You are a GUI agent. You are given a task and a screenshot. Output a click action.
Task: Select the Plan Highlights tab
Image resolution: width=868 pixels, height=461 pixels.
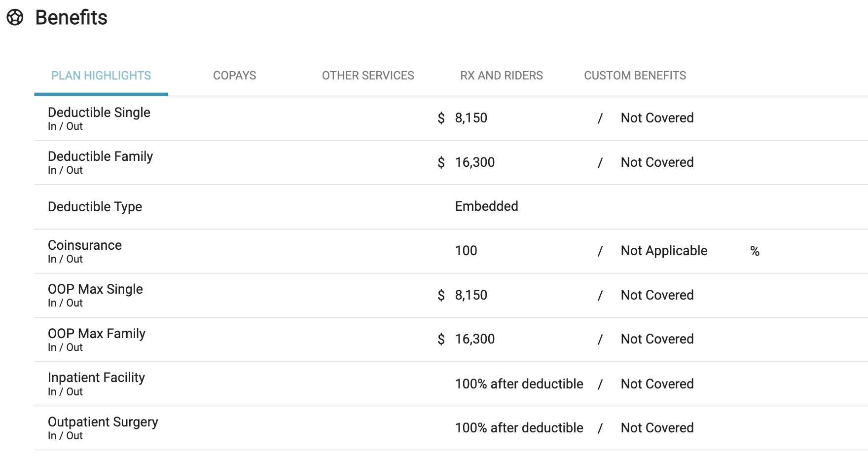pos(101,76)
